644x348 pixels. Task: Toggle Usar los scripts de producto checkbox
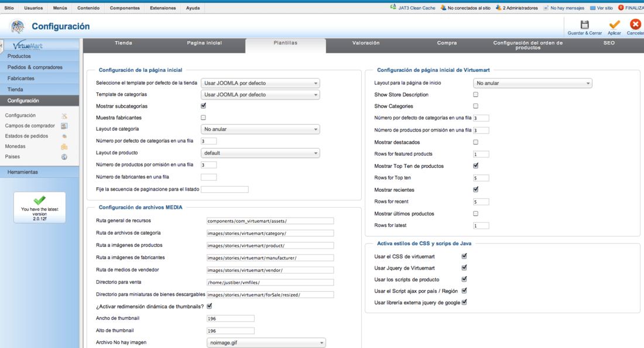(x=464, y=279)
